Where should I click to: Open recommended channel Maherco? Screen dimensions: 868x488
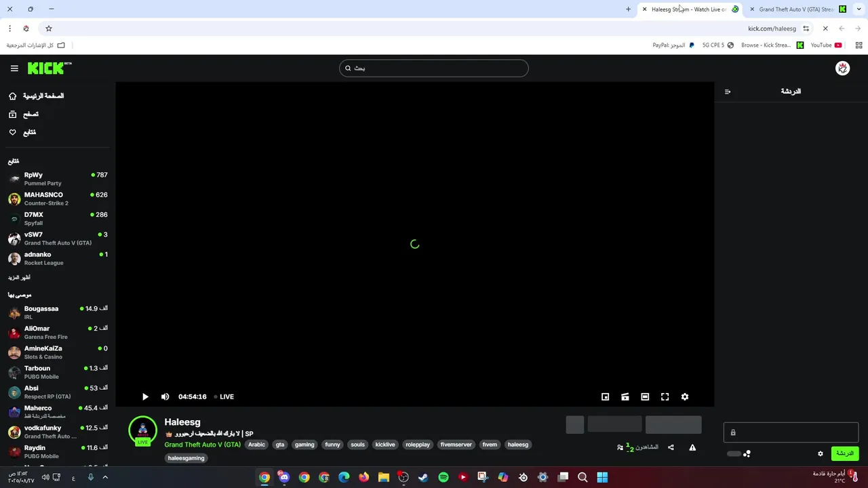[x=58, y=412]
